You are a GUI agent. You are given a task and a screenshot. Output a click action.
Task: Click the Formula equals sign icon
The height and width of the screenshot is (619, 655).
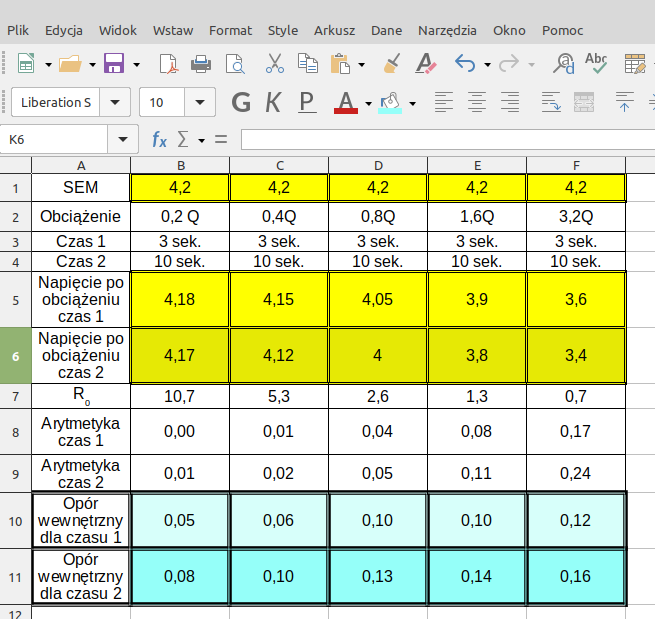(x=221, y=139)
